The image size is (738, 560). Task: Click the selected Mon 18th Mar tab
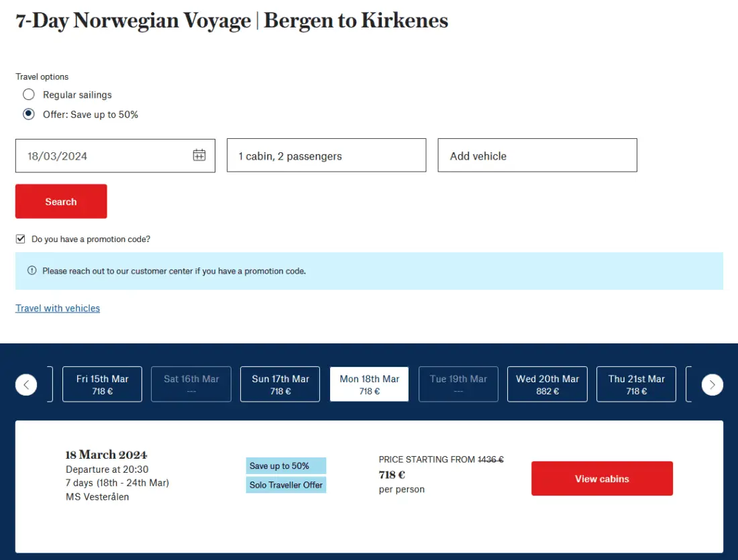point(369,384)
